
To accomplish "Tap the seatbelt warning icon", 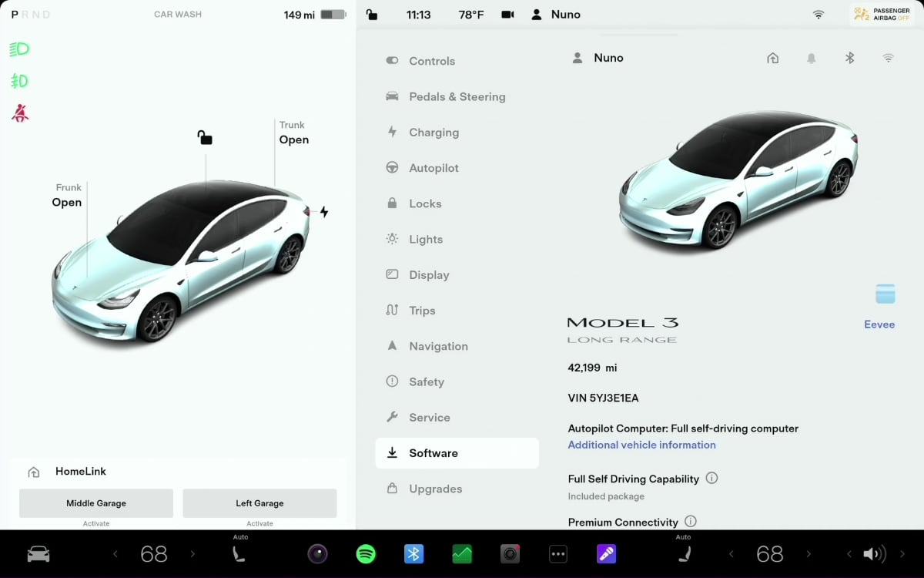I will (20, 113).
